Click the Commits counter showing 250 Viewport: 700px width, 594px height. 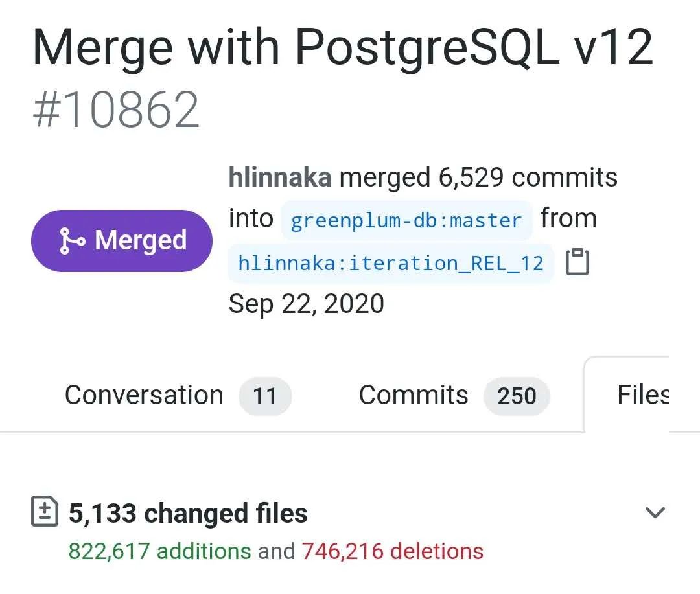tap(517, 396)
